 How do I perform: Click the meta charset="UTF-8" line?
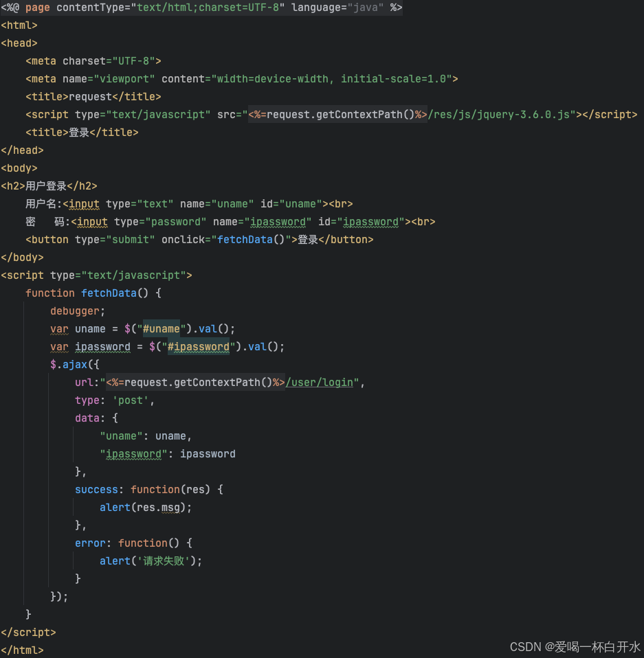pos(93,61)
